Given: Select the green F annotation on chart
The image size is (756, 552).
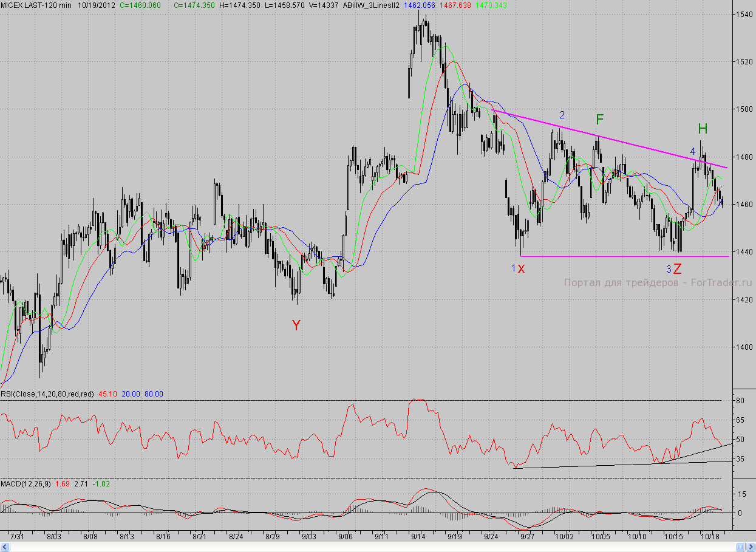Looking at the screenshot, I should coord(600,120).
